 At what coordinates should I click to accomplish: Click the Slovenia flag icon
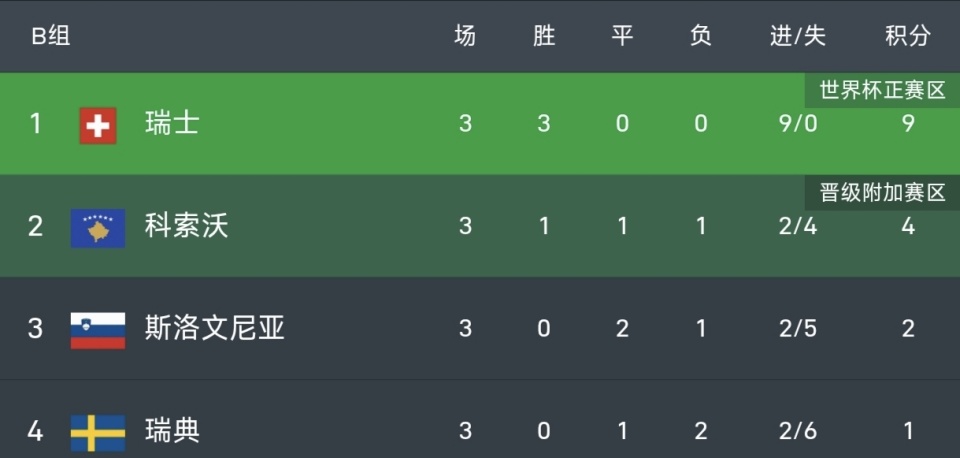point(98,329)
